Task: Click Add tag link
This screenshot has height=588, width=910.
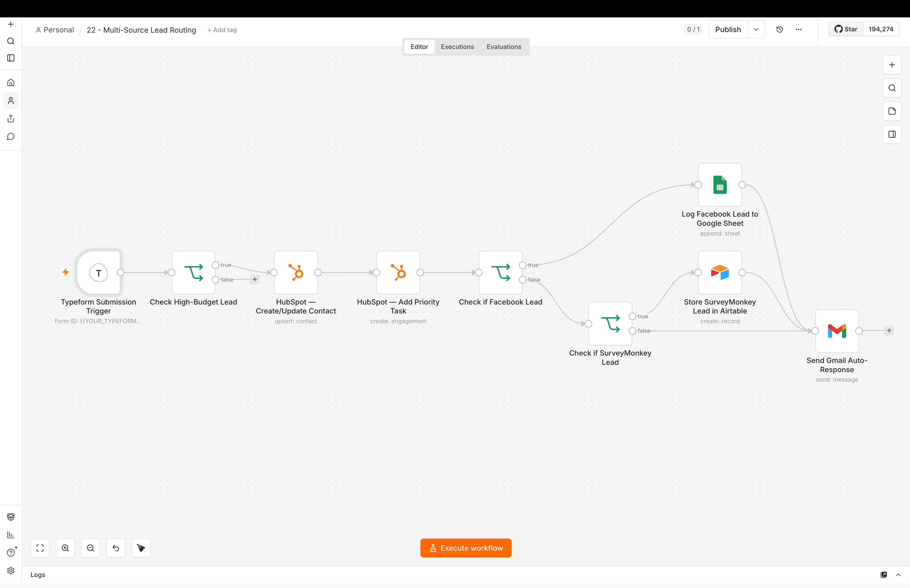Action: [x=222, y=30]
